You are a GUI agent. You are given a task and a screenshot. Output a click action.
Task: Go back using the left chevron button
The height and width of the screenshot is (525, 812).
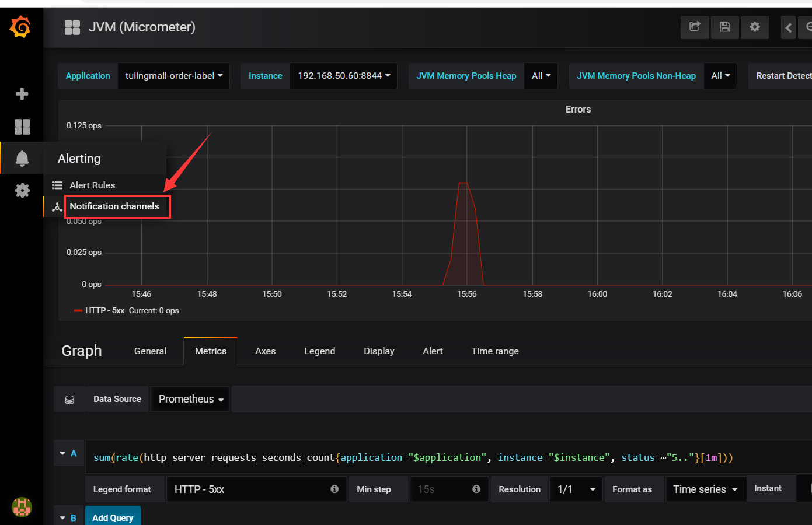tap(788, 27)
